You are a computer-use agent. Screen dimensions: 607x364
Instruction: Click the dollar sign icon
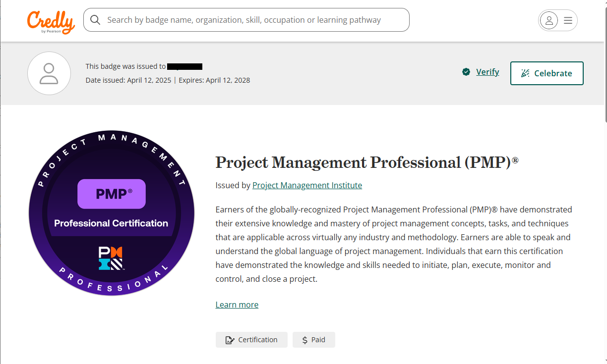[x=304, y=340]
